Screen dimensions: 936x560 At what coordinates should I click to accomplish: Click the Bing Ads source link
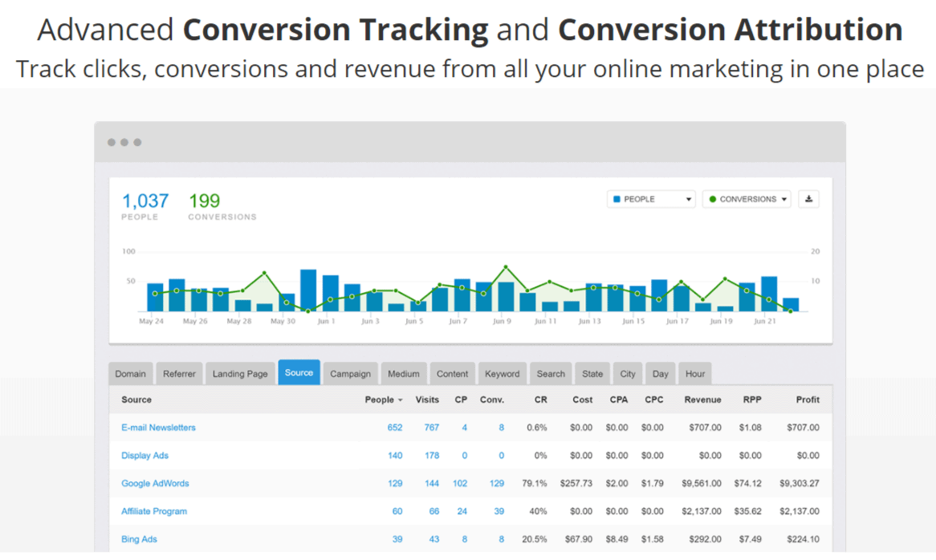coord(139,539)
